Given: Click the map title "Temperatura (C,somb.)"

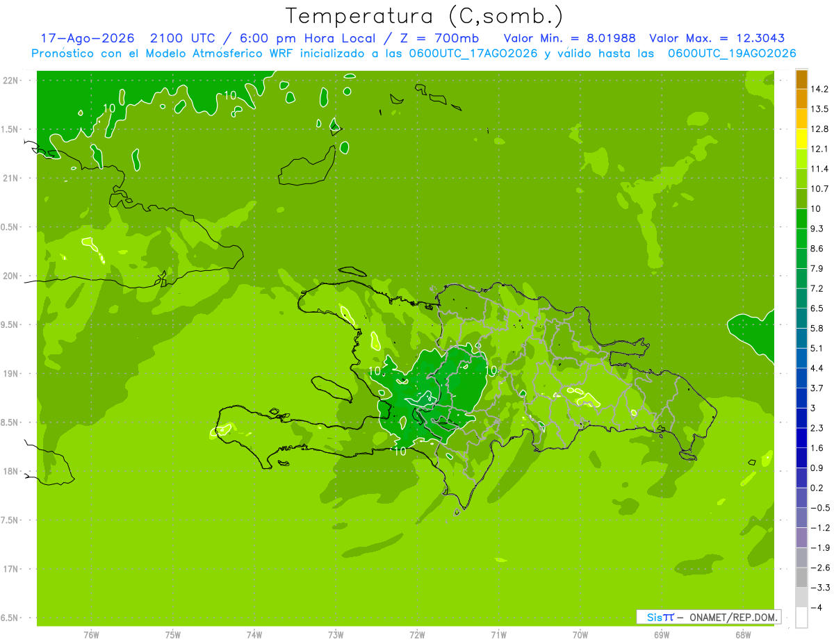Looking at the screenshot, I should click(x=424, y=15).
